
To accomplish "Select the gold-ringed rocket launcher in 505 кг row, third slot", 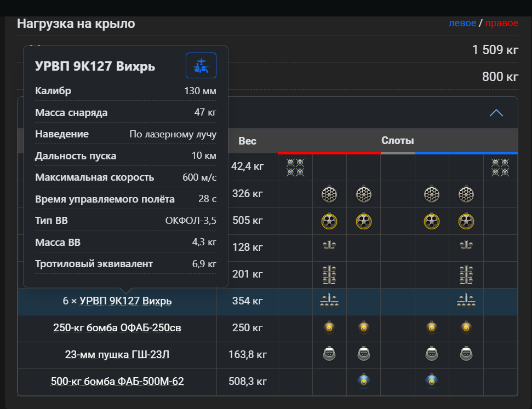I will click(364, 221).
